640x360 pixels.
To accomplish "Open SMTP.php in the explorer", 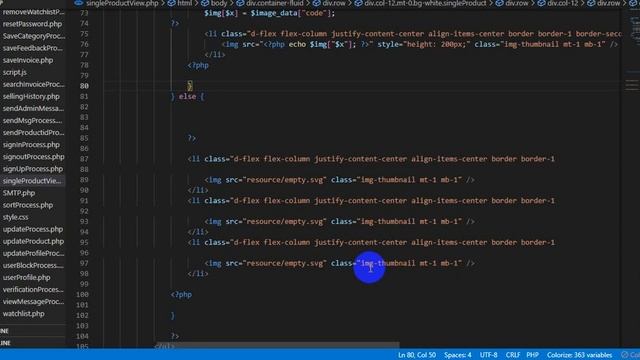I will [19, 193].
